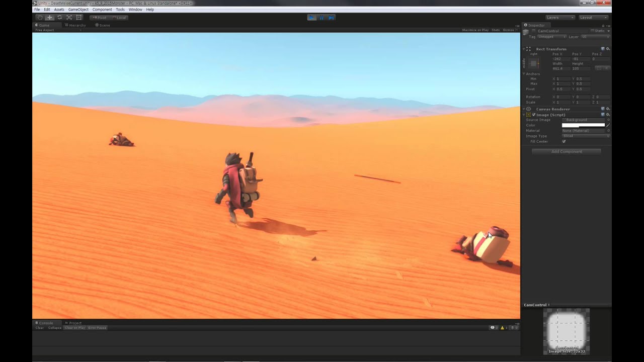This screenshot has height=362, width=644.
Task: Open the Assets menu
Action: point(59,10)
